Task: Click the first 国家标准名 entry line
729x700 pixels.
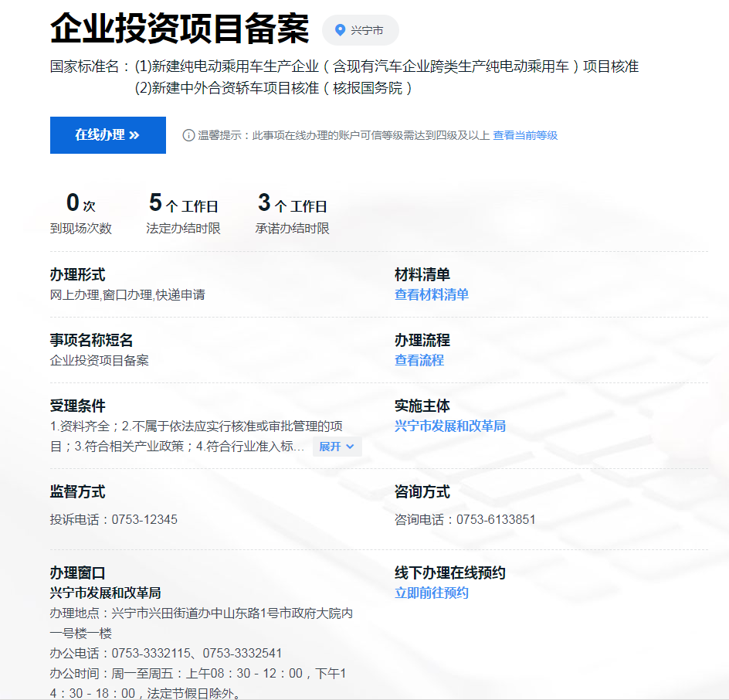Action: [x=386, y=66]
